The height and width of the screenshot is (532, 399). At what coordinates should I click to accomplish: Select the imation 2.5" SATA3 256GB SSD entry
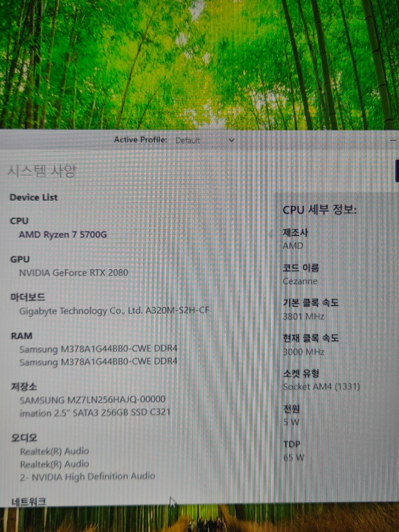[95, 413]
